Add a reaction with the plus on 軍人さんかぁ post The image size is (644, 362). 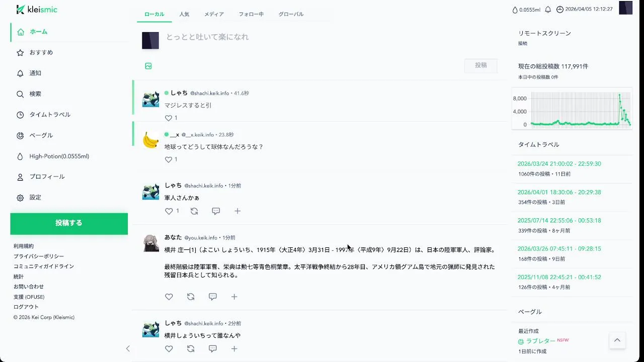click(x=237, y=211)
